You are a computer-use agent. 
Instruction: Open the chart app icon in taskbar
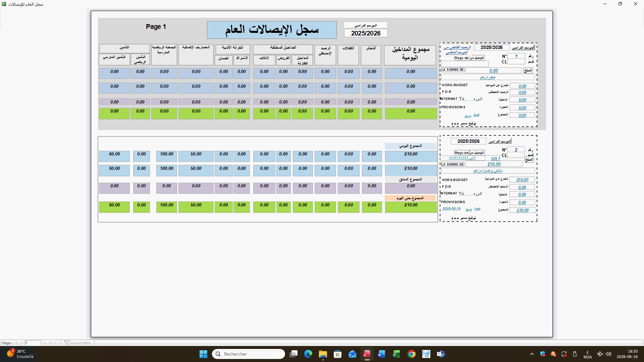(426, 354)
